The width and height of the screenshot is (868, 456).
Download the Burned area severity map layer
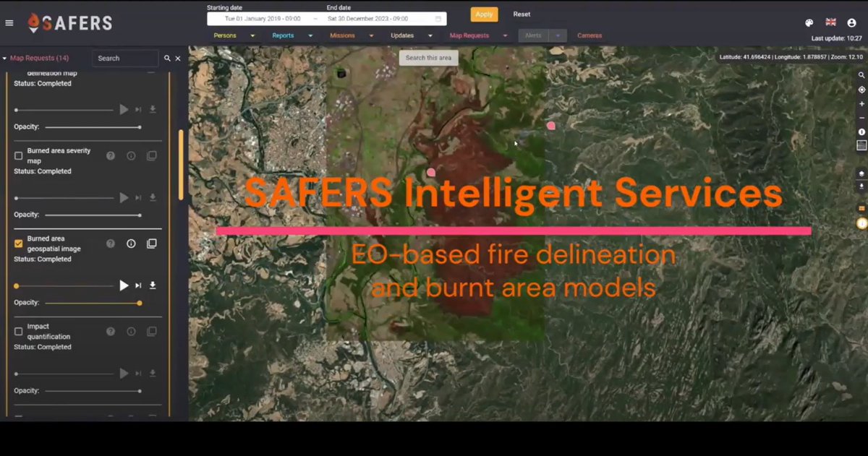[x=153, y=197]
